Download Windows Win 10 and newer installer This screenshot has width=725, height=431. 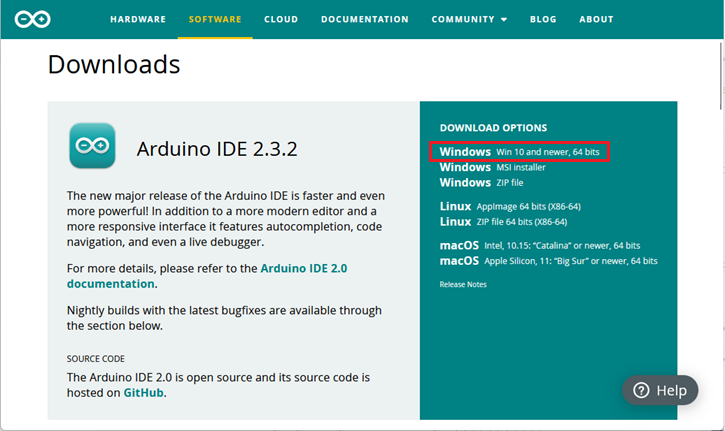coord(519,152)
